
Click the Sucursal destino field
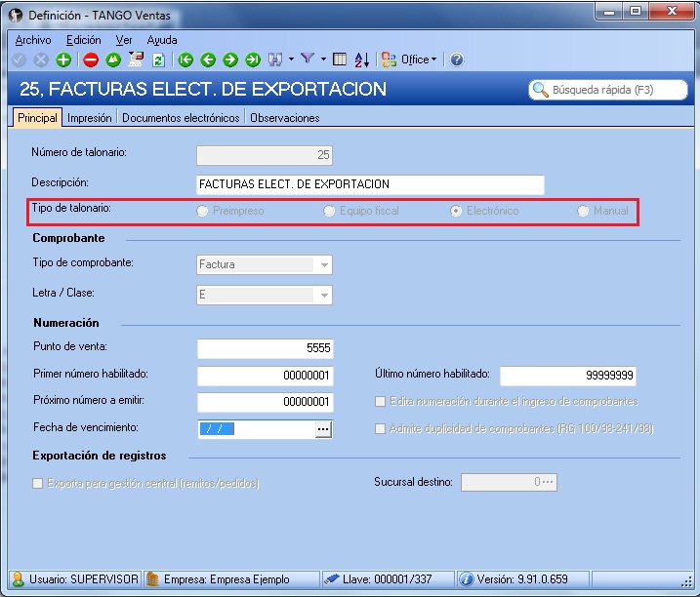pos(509,482)
